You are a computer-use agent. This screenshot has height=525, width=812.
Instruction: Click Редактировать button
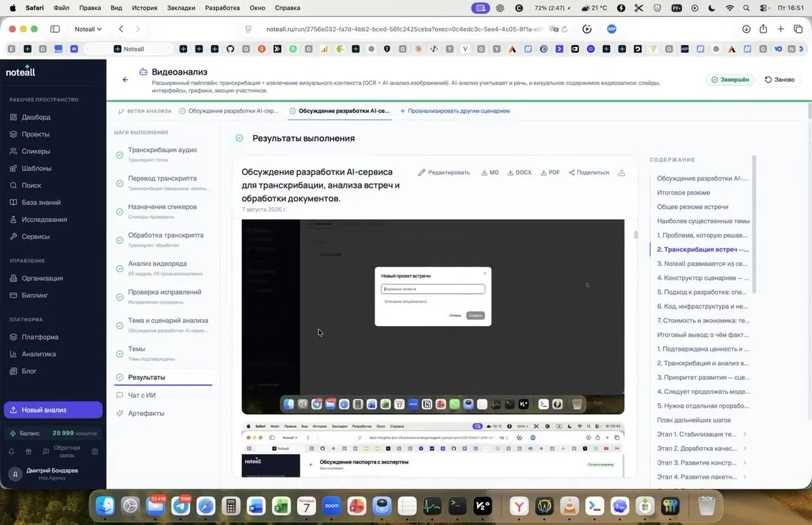444,172
